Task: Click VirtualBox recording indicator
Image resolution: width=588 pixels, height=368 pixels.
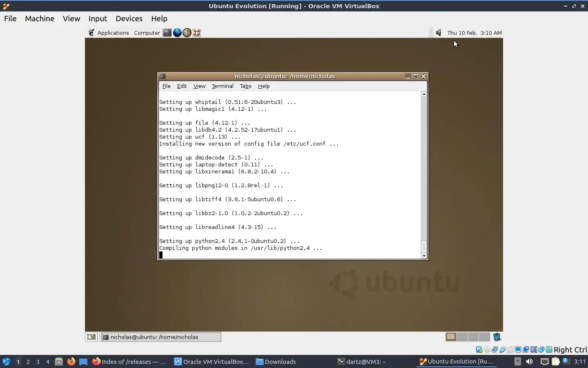Action: pos(526,350)
